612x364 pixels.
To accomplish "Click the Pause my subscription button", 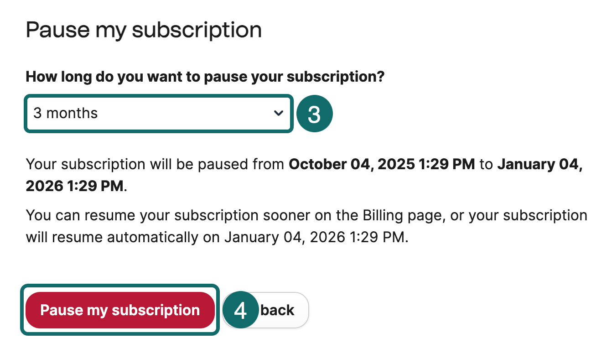I will pyautogui.click(x=120, y=310).
